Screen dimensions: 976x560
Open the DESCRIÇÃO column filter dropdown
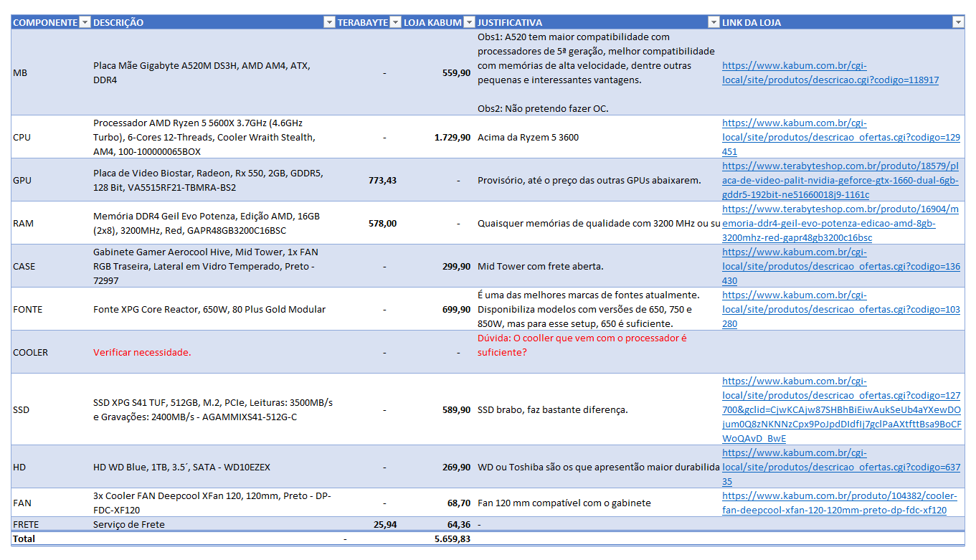[x=329, y=22]
